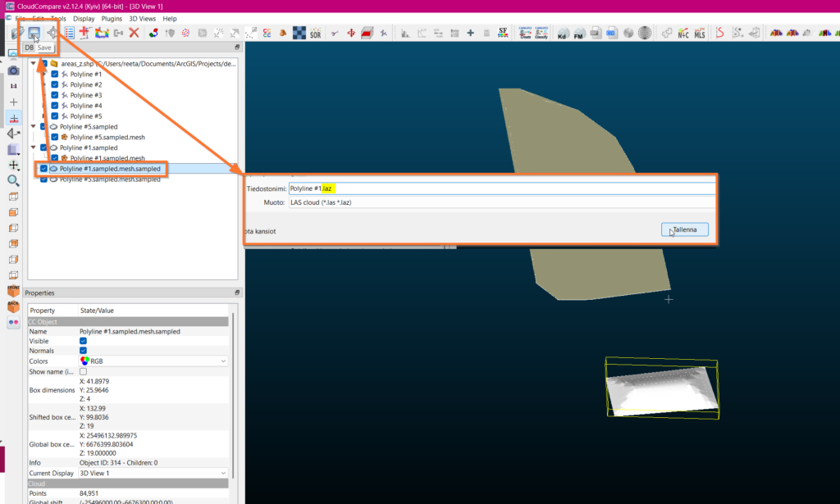This screenshot has width=840, height=504.
Task: Collapse the Polyline #5.sampled tree node
Action: coord(33,127)
